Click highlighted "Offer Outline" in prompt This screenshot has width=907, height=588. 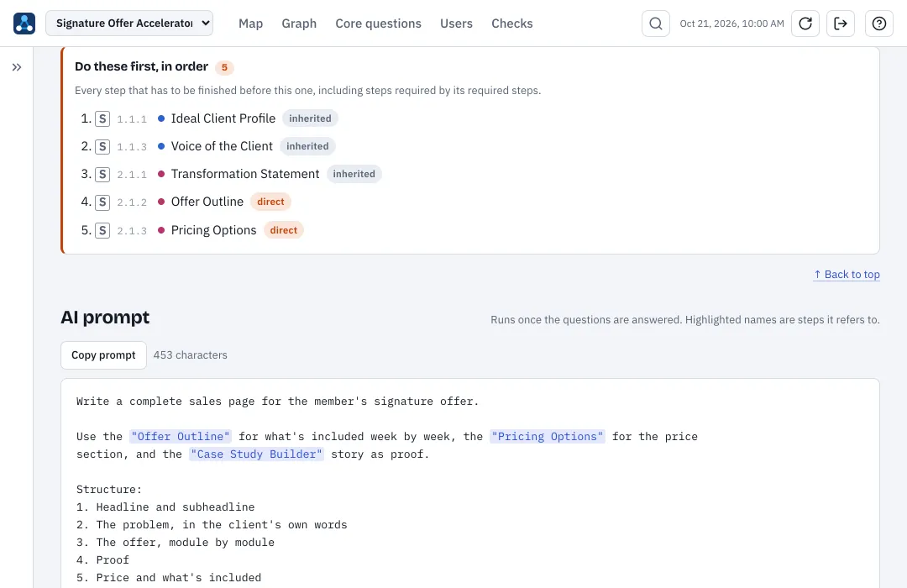pyautogui.click(x=181, y=436)
